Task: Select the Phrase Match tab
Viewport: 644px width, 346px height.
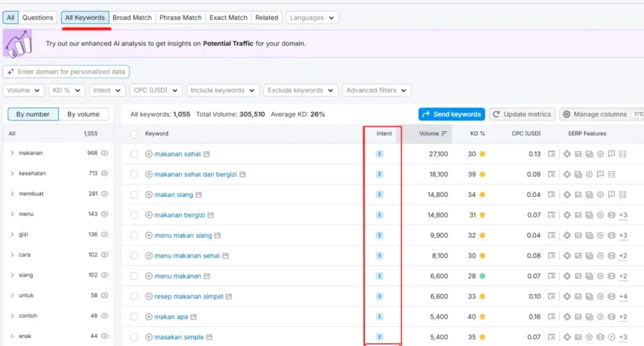Action: pyautogui.click(x=180, y=18)
